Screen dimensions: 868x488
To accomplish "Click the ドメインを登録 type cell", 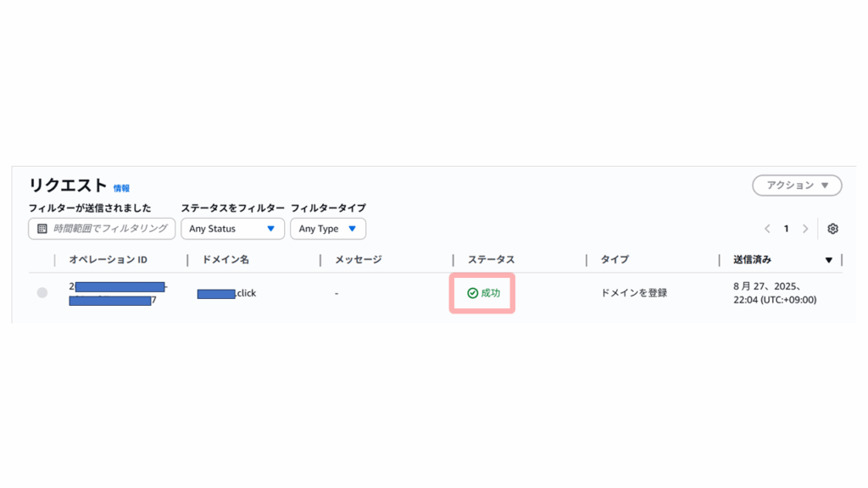I will [x=634, y=292].
